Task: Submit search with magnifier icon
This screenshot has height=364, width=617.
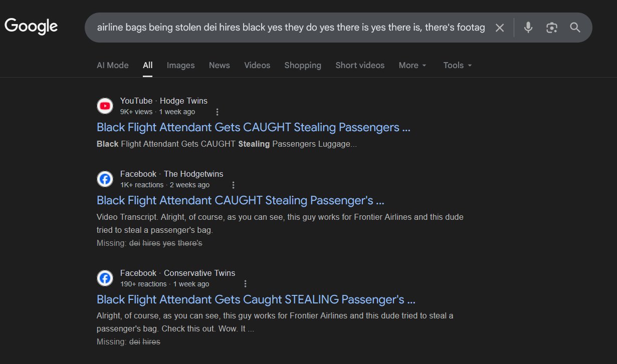Action: pos(575,28)
